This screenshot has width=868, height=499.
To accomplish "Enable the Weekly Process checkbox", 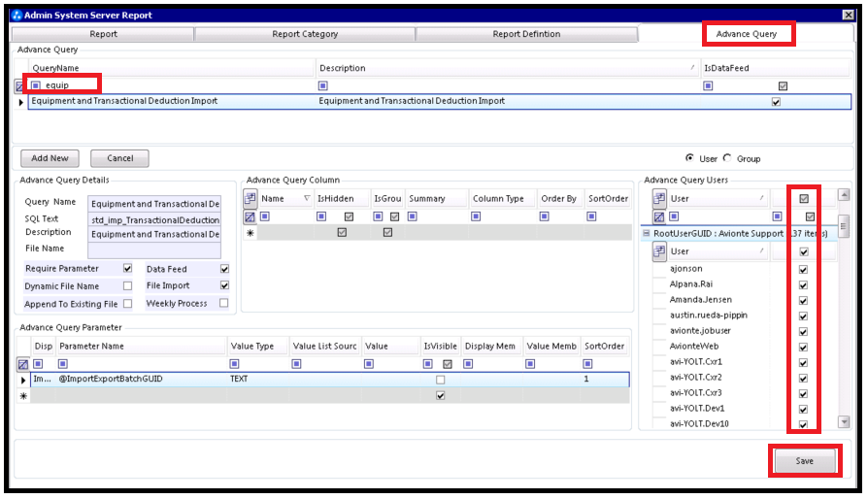I will pos(224,304).
